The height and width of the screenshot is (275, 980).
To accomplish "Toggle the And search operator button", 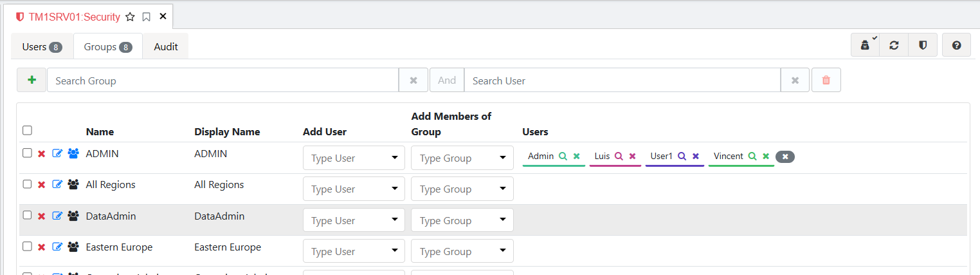I will point(446,81).
